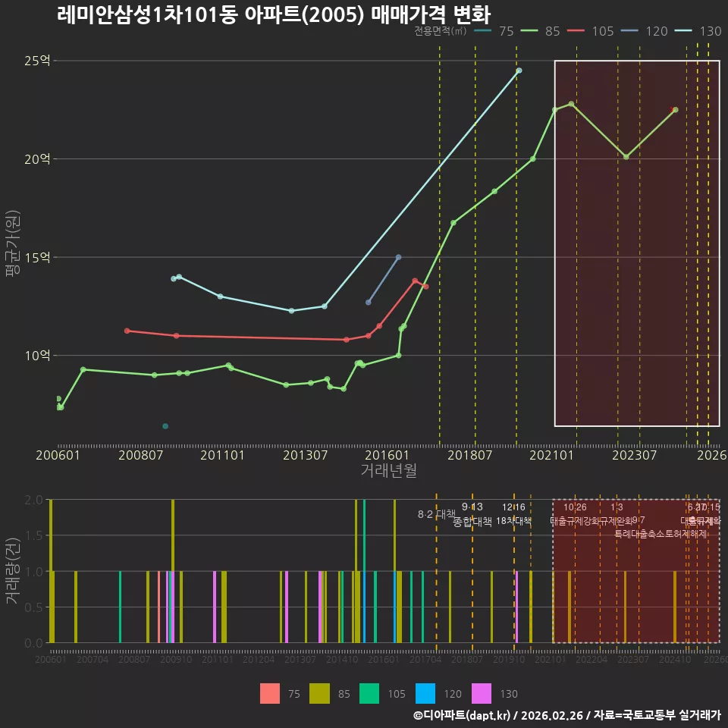Click the 20억 y-axis label
This screenshot has height=728, width=728.
click(37, 158)
